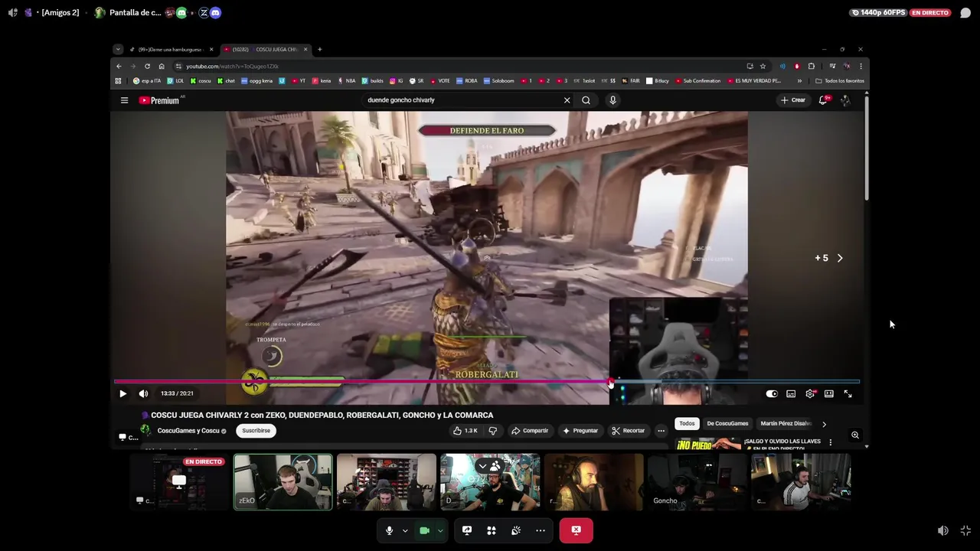
Task: Select the Todos filter chip
Action: coord(687,423)
